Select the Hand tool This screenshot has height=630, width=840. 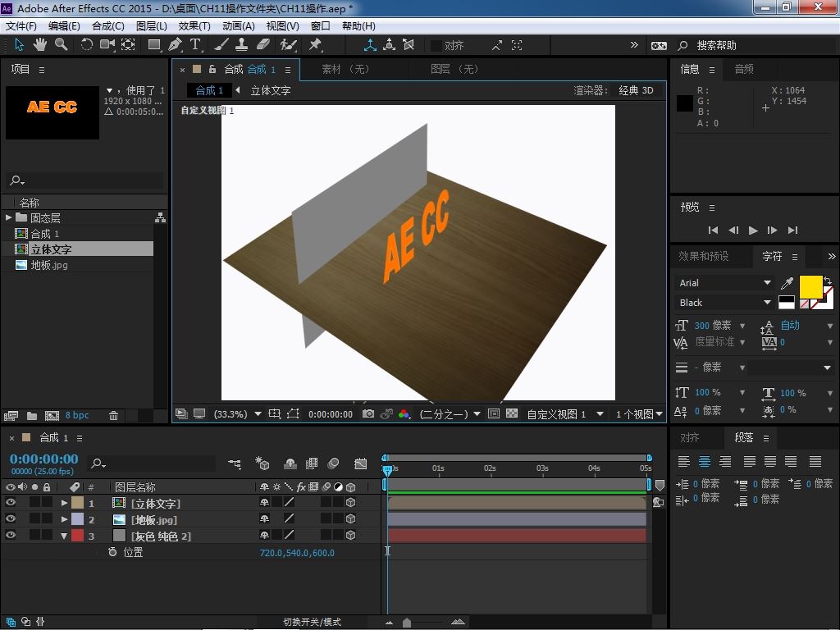40,44
